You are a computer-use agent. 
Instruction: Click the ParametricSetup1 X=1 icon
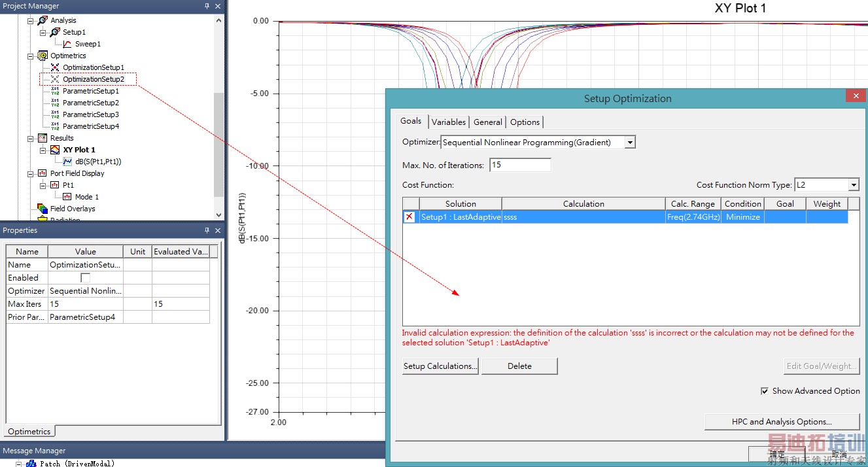[55, 91]
